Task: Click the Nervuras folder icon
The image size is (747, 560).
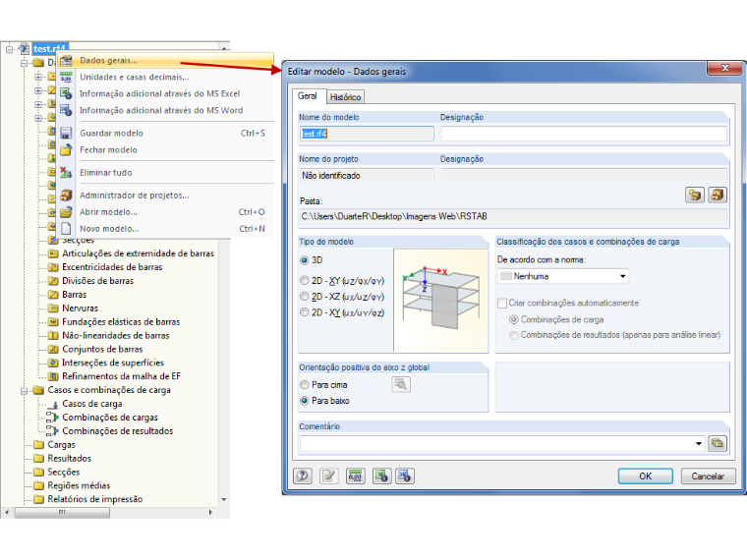Action: point(53,308)
